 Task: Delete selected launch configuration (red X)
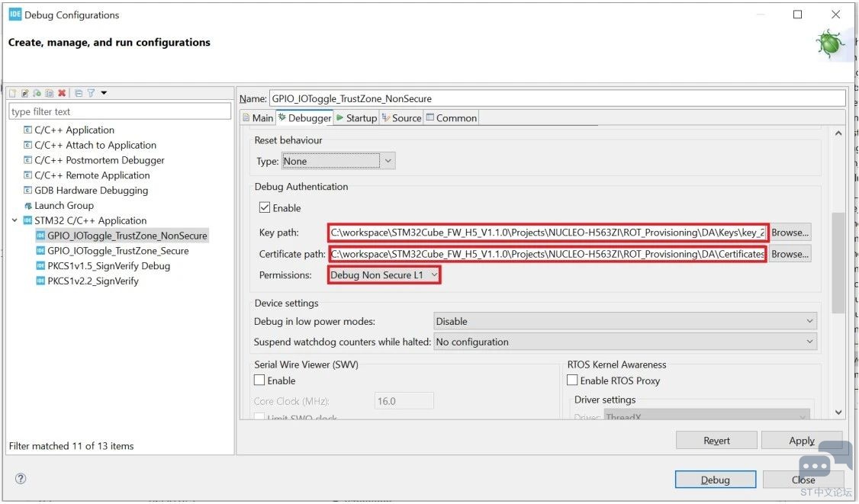click(x=61, y=93)
